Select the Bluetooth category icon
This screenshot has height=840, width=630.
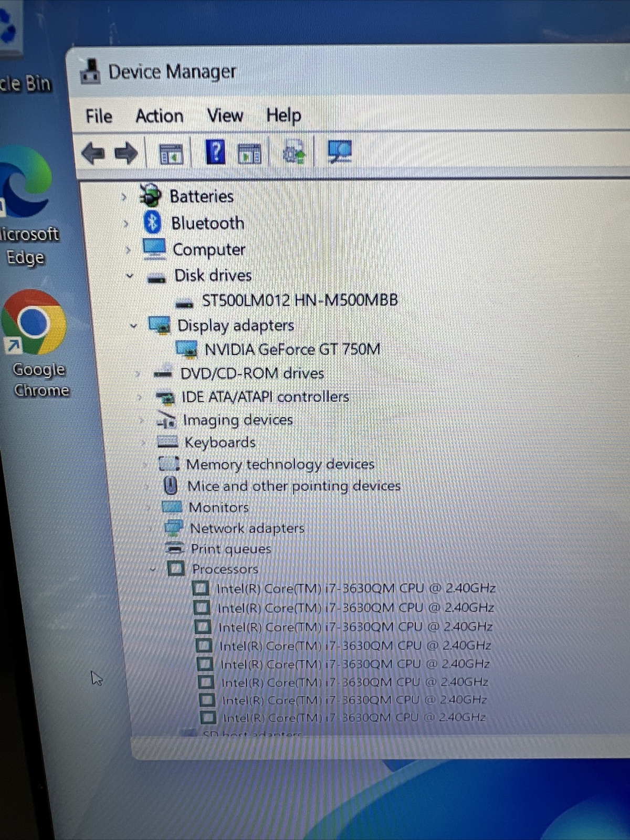(152, 223)
